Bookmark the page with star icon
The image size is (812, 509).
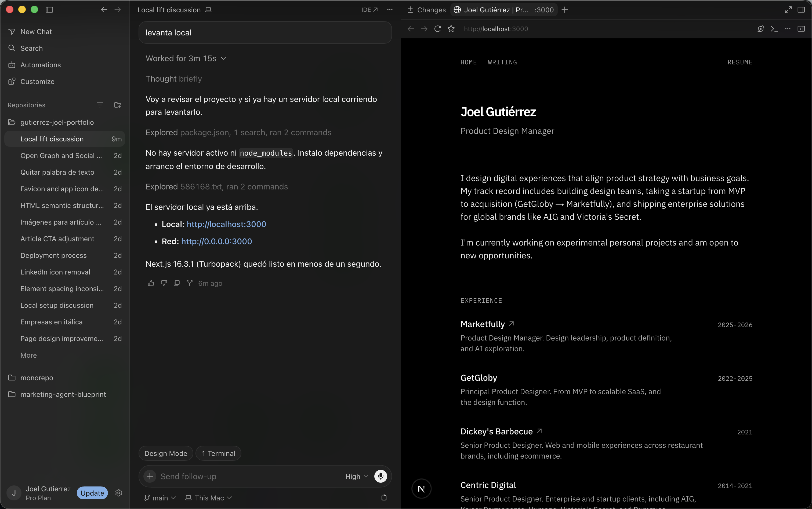[451, 29]
